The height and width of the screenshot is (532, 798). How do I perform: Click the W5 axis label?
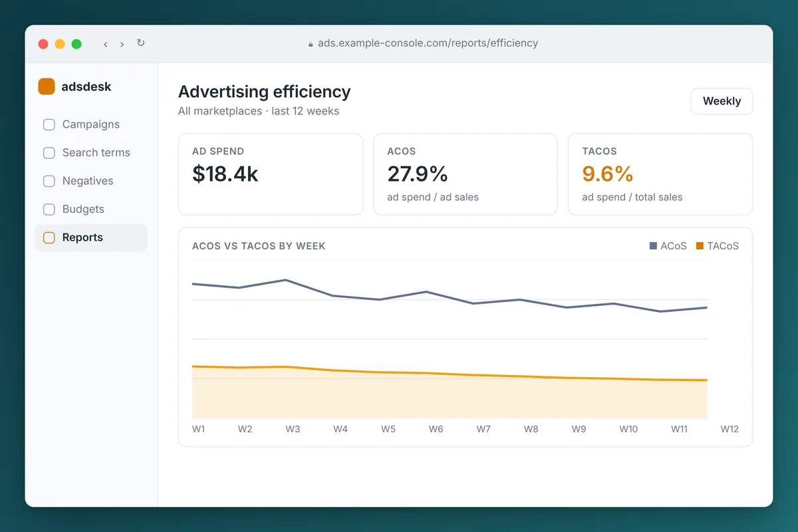(388, 429)
